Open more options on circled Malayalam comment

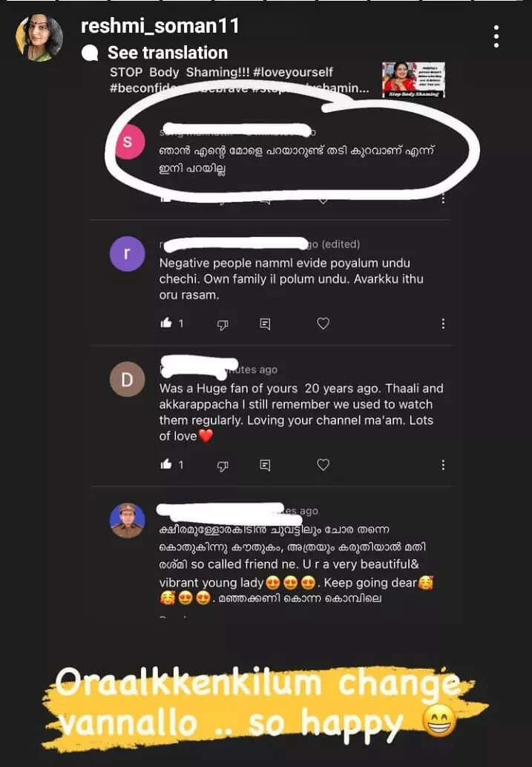(442, 198)
